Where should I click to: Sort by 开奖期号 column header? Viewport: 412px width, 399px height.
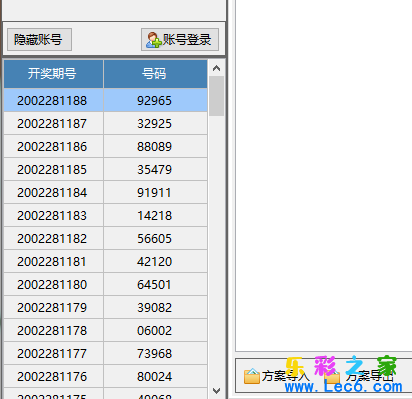tap(53, 74)
